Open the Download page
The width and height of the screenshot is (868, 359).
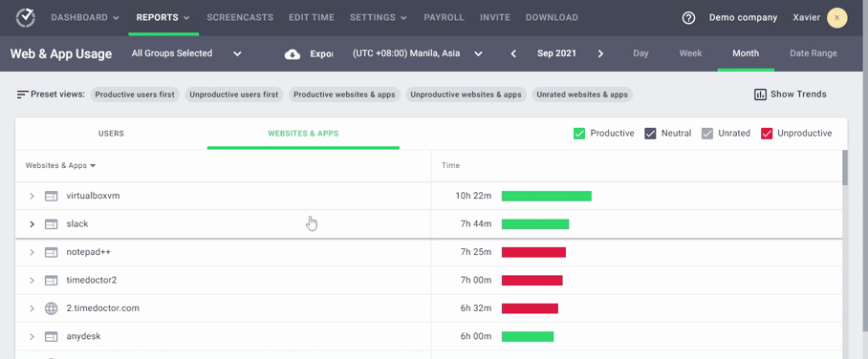552,18
